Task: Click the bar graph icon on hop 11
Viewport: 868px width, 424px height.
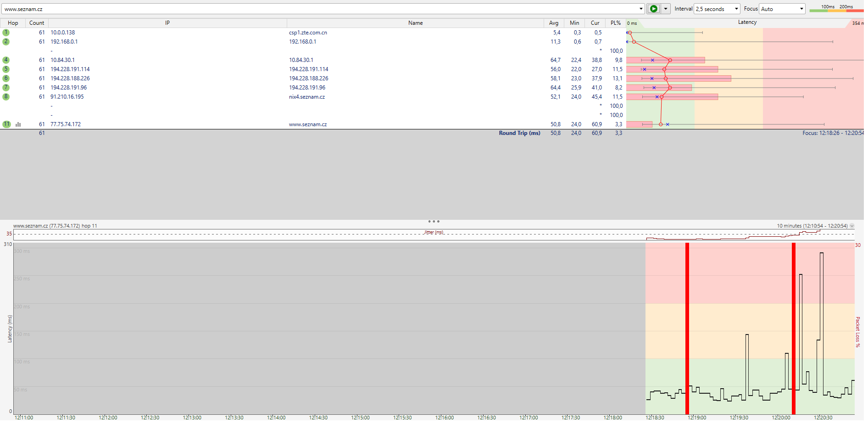Action: pos(18,124)
